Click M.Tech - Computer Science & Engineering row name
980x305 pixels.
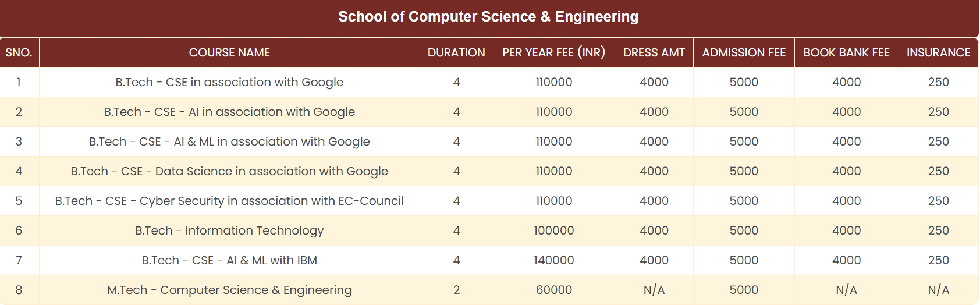coord(229,290)
